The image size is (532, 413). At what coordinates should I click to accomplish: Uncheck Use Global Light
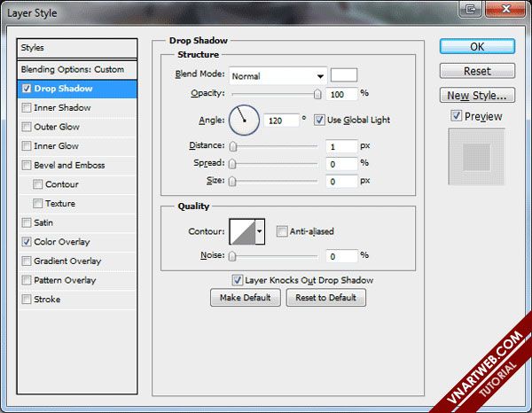point(320,120)
